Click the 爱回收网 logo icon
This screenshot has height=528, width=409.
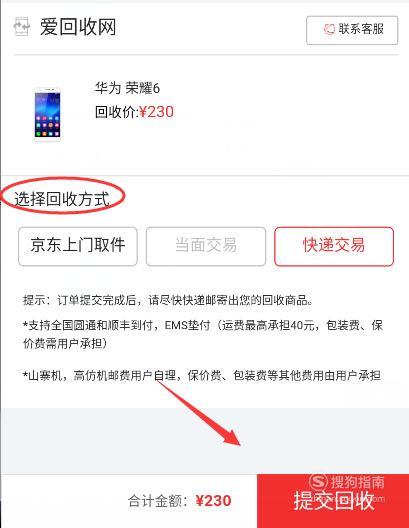click(22, 26)
